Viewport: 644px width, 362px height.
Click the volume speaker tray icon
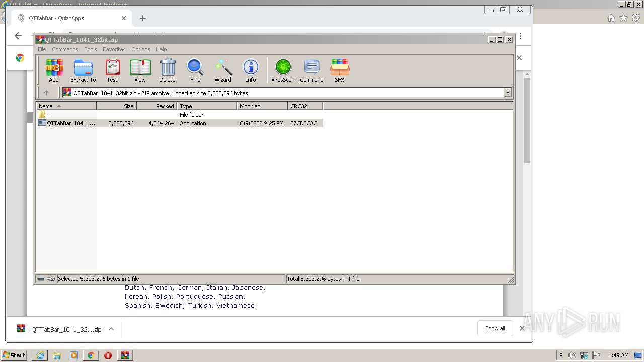572,355
